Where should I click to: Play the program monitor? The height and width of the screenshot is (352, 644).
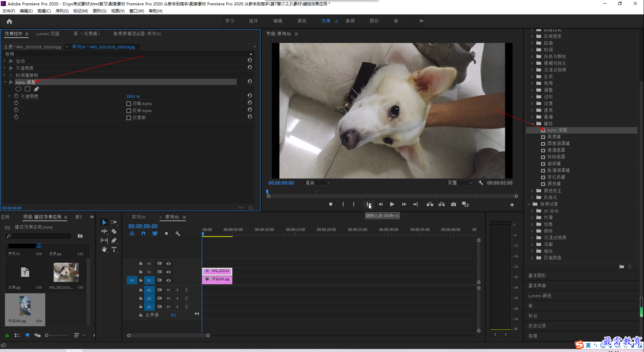click(392, 204)
